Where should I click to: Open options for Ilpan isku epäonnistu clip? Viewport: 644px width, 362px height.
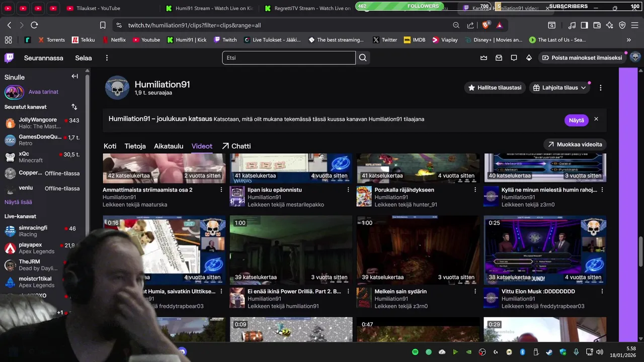click(348, 190)
